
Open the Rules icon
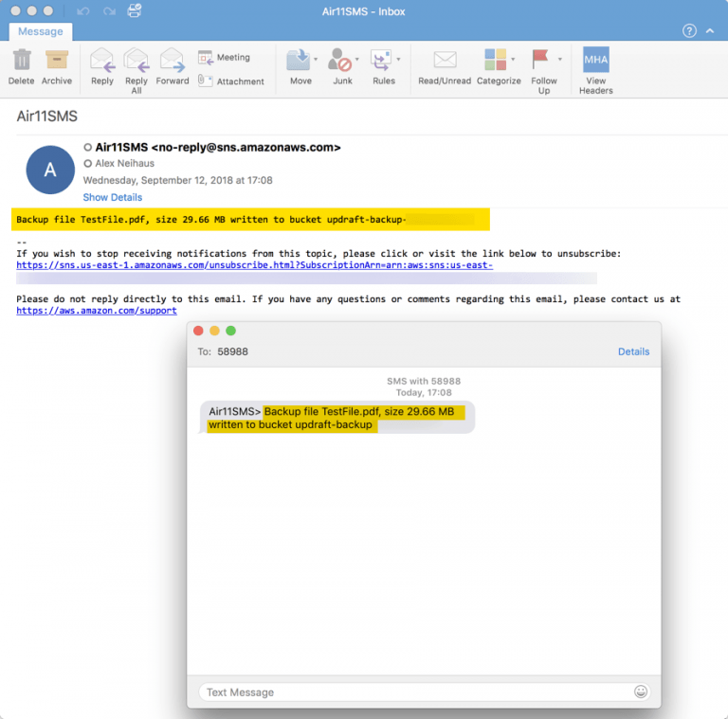tap(381, 61)
